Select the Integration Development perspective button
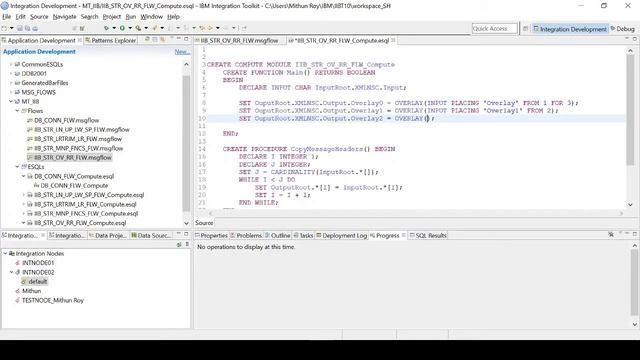 pyautogui.click(x=570, y=29)
